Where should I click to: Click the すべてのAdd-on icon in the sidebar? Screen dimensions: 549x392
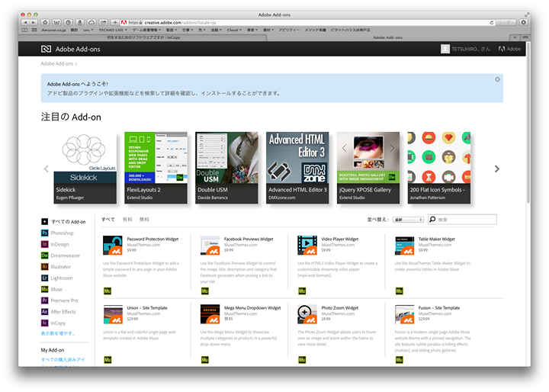[44, 221]
